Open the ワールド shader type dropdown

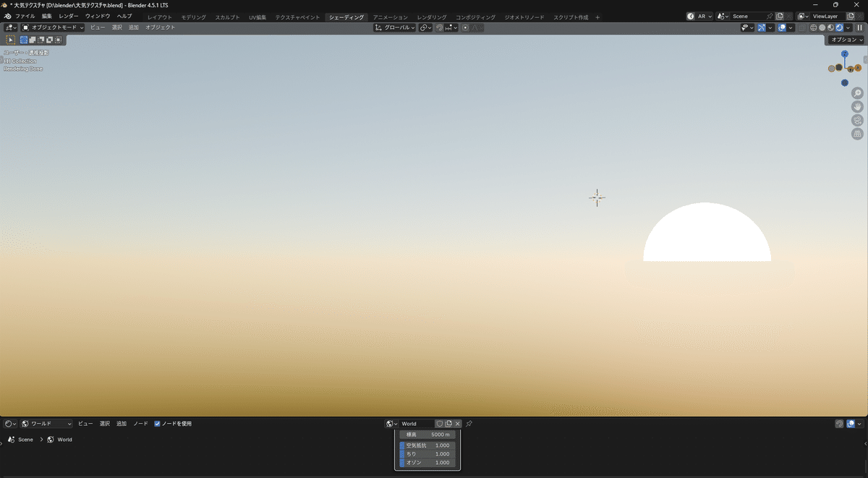(x=47, y=424)
